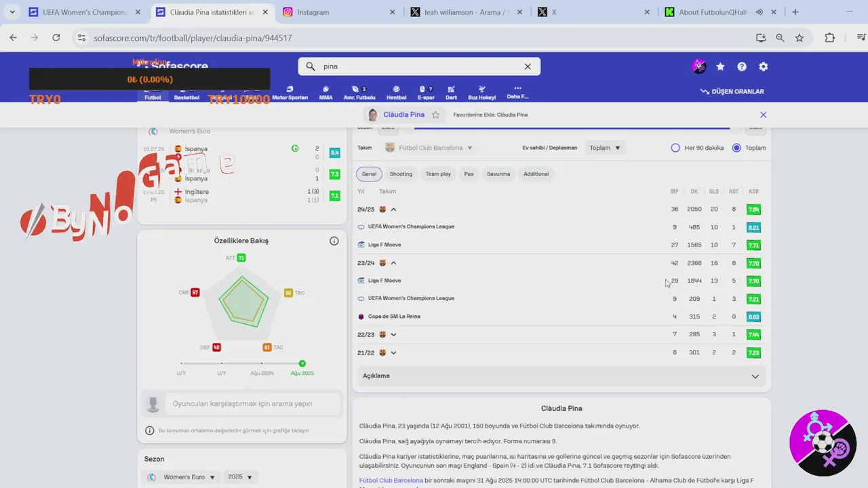This screenshot has height=488, width=868.
Task: Expand the 21/22 season row
Action: click(x=393, y=352)
